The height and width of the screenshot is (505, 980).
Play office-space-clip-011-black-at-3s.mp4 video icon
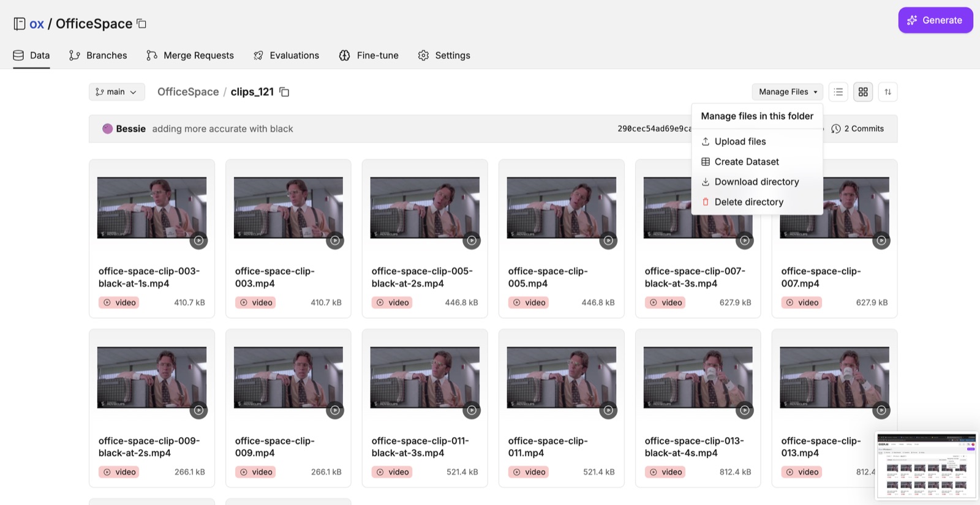(x=472, y=410)
